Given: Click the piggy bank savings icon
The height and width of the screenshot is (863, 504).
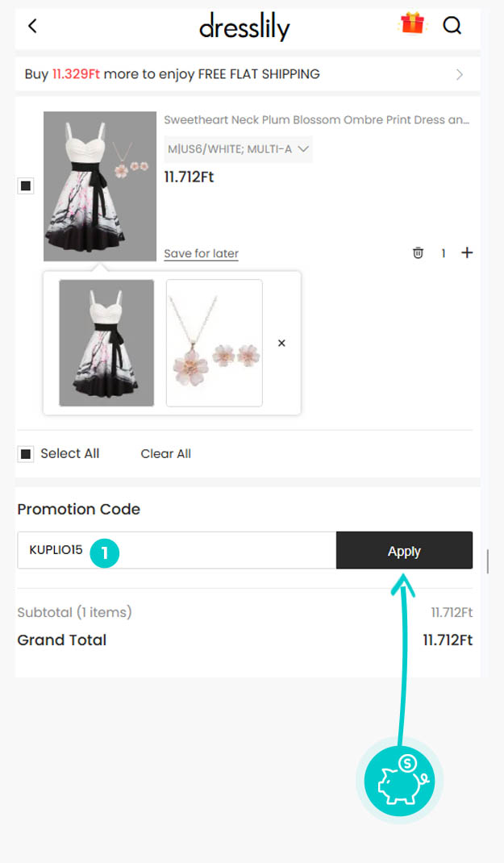Looking at the screenshot, I should [x=400, y=781].
